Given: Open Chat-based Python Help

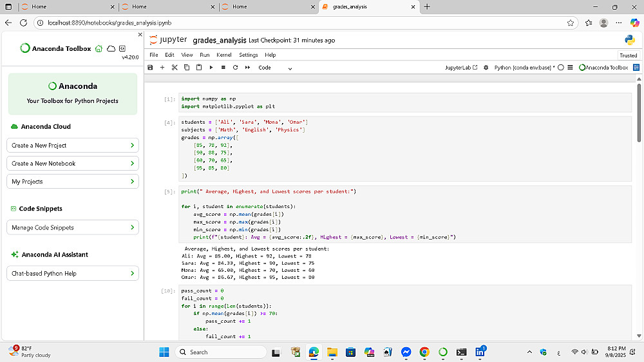Looking at the screenshot, I should (73, 274).
